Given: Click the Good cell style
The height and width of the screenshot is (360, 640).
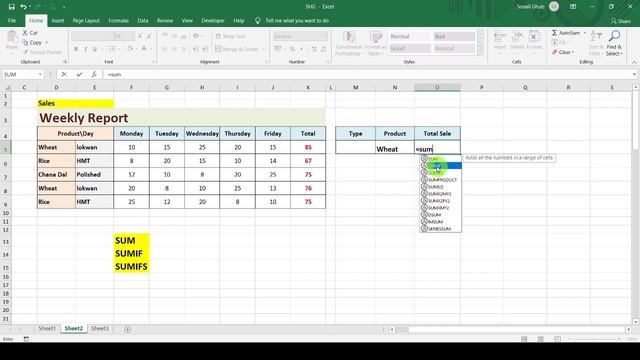Looking at the screenshot, I should point(410,48).
